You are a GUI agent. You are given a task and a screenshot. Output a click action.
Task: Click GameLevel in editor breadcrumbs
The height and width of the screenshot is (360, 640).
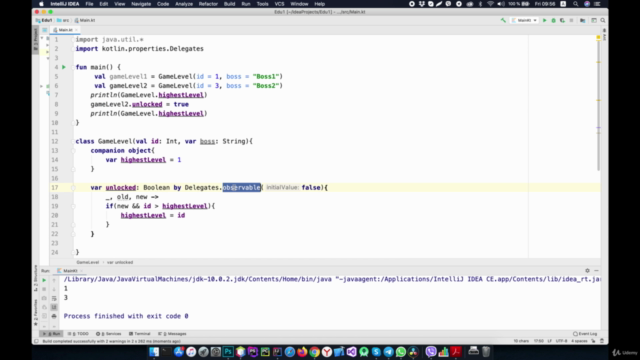coord(87,262)
